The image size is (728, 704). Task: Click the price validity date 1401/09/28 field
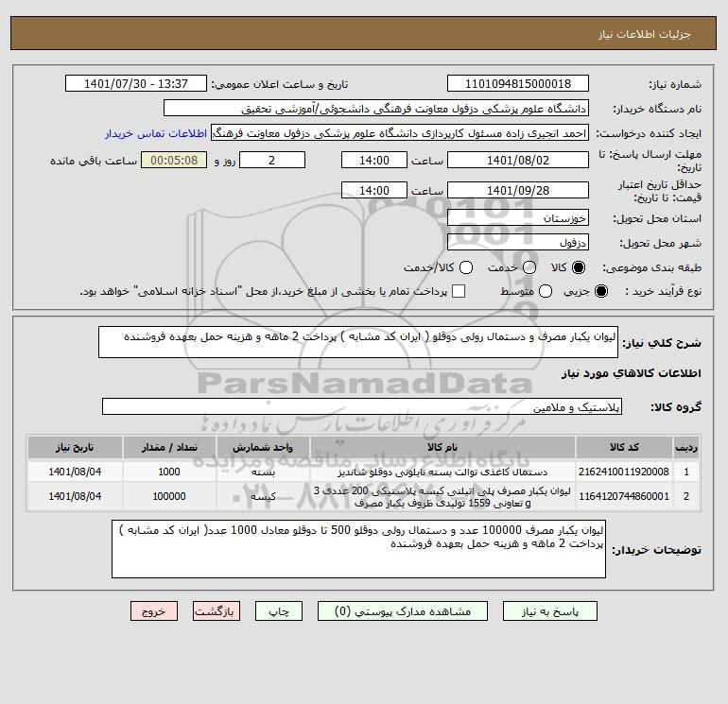coord(518,190)
